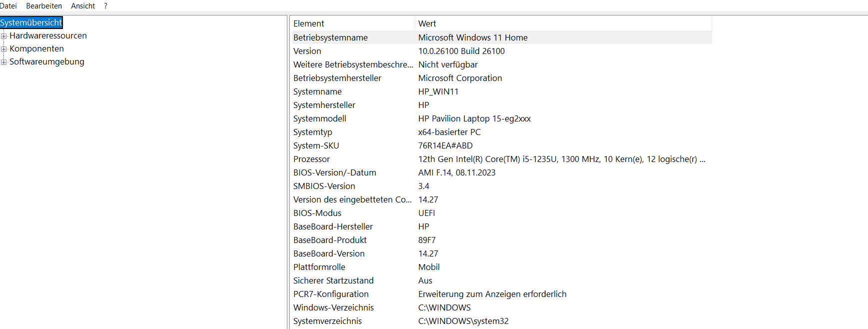Select the Systemhersteller row label
The height and width of the screenshot is (329, 868).
(324, 105)
